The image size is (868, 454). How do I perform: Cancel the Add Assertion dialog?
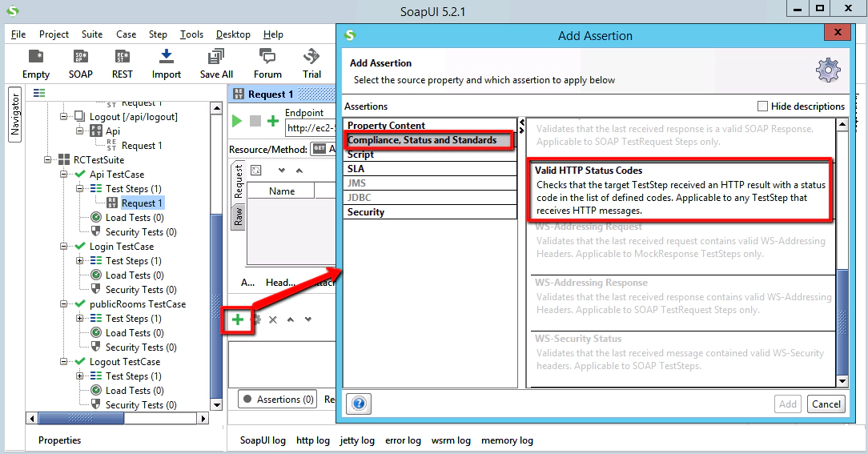826,404
